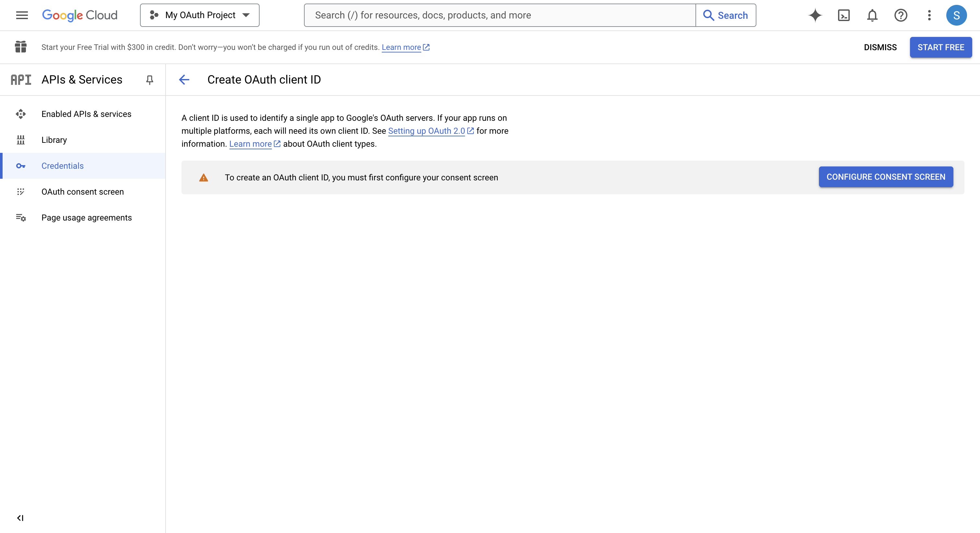
Task: Click the Start Free button
Action: pos(940,47)
